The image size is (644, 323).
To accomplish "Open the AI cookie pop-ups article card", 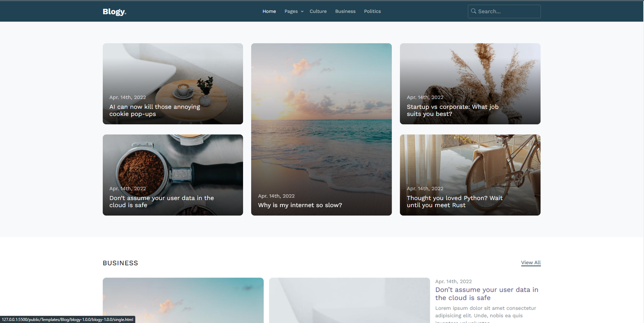I will [x=173, y=72].
